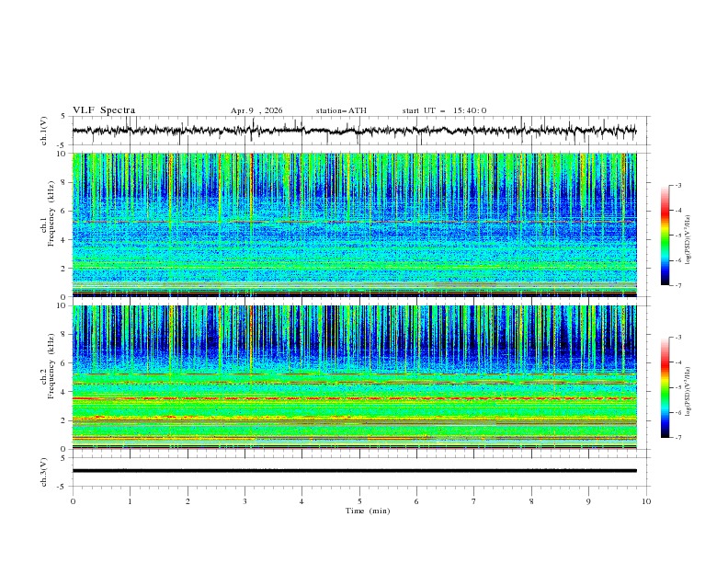Select the "start UT = 15:40:0" text
This screenshot has width=728, height=563.
click(x=444, y=110)
